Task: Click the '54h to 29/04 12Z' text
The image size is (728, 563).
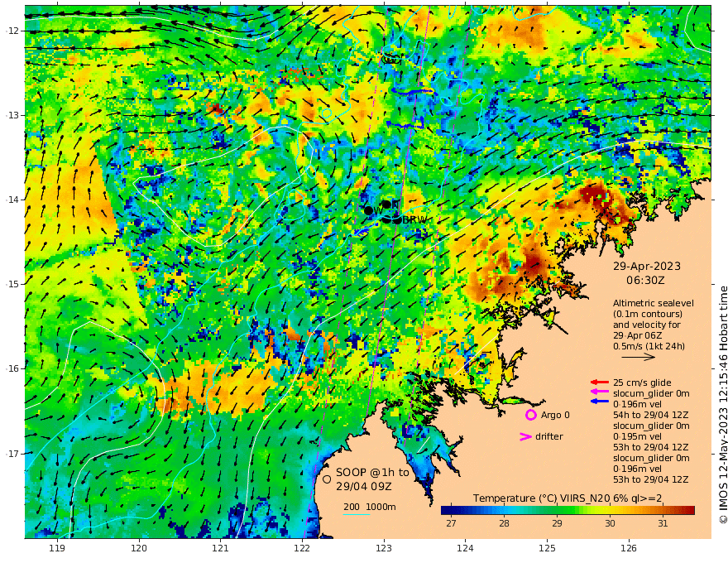Action: [x=650, y=415]
